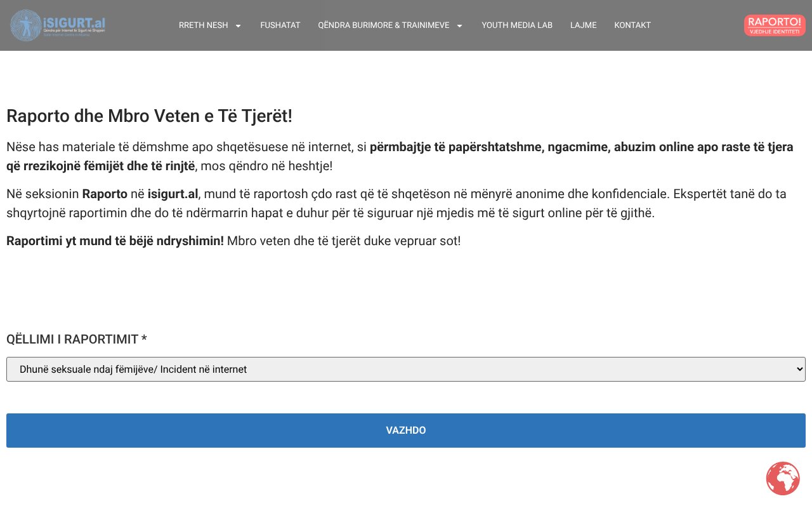Select the dropdown arrow next to RRETH NESH
Viewport: 812px width, 508px height.
238,26
